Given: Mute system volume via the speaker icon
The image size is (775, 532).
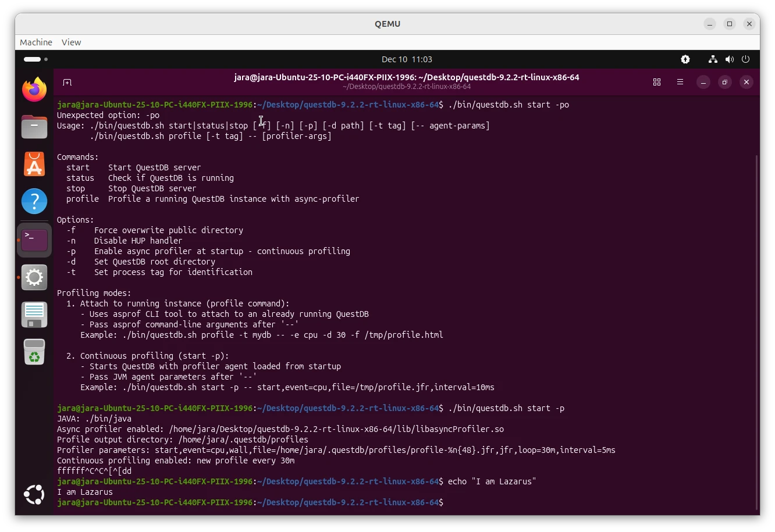Looking at the screenshot, I should click(730, 59).
